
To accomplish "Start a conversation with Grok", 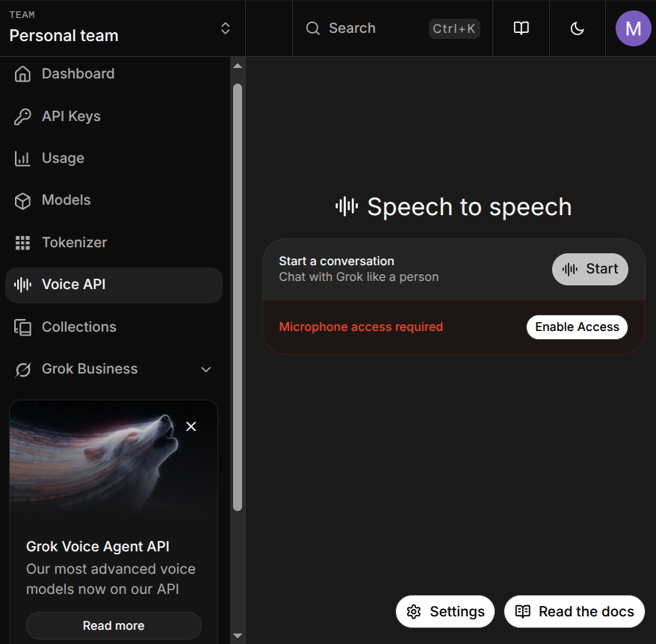I will 590,269.
